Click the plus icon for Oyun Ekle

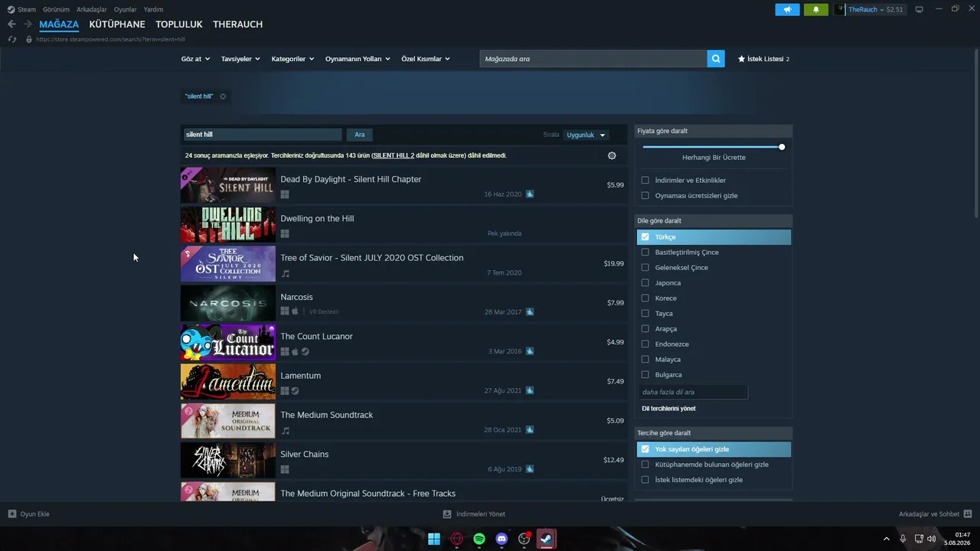tap(12, 514)
